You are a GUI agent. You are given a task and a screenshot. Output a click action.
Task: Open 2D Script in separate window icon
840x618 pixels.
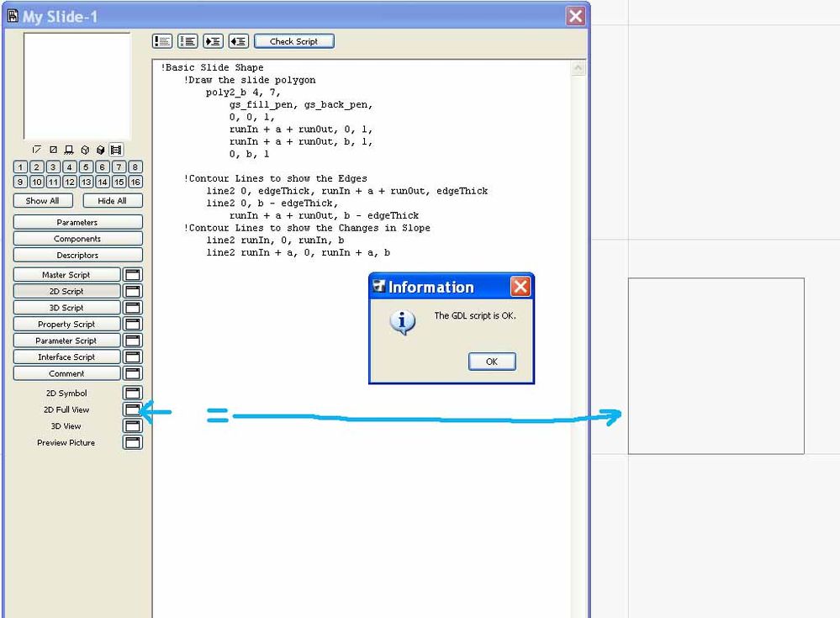coord(133,291)
